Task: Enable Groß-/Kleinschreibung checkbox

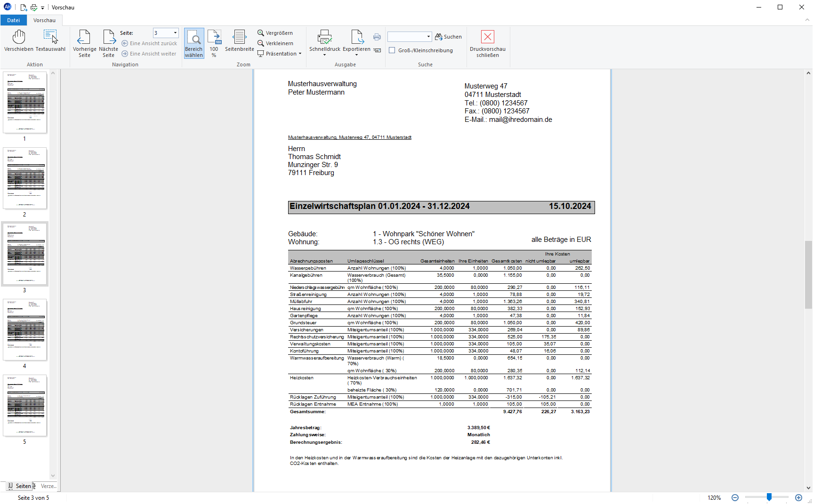Action: pyautogui.click(x=392, y=50)
